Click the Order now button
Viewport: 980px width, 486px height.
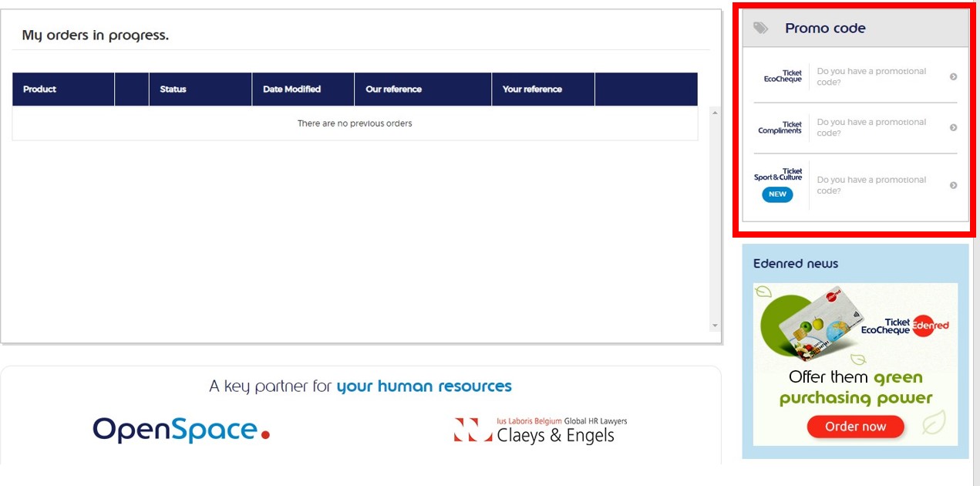point(855,427)
